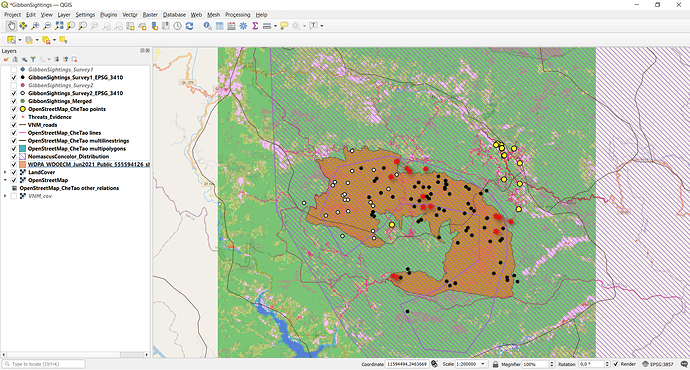Open the attribute table toolbar icon
Viewport: 690px width, 370px height.
point(220,26)
